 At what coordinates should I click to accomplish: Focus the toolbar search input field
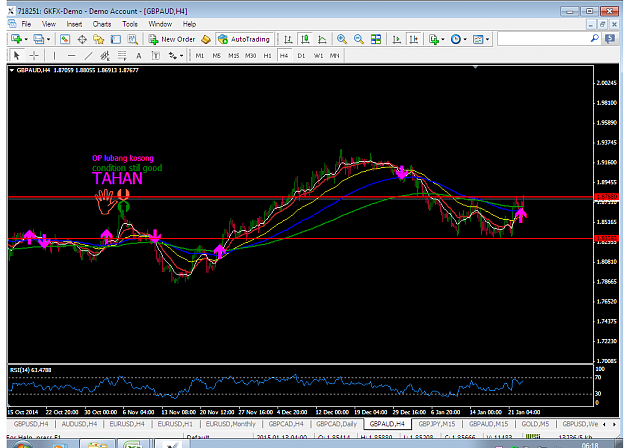tap(543, 39)
